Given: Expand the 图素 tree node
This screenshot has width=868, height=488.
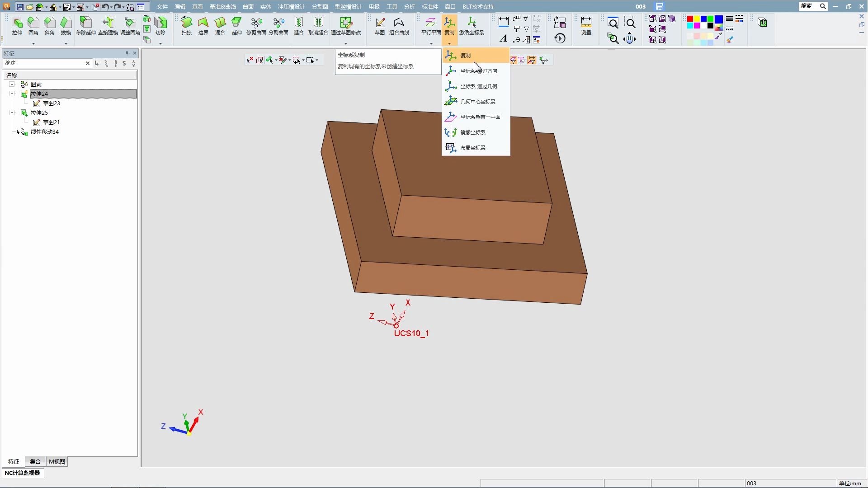Looking at the screenshot, I should pyautogui.click(x=12, y=84).
